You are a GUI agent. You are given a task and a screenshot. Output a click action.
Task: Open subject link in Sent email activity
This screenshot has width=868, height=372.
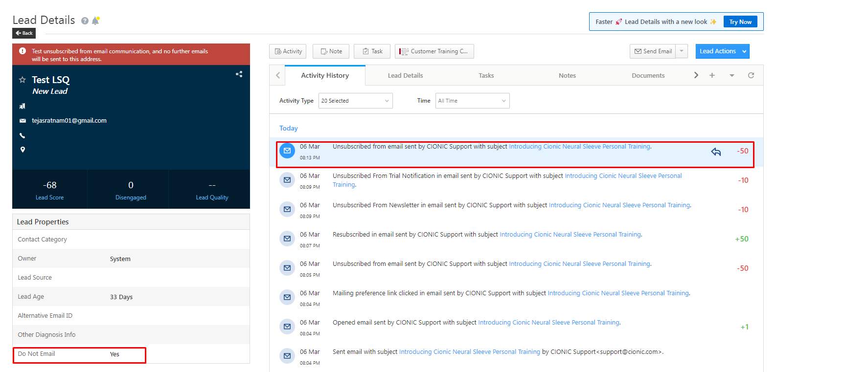pos(470,352)
